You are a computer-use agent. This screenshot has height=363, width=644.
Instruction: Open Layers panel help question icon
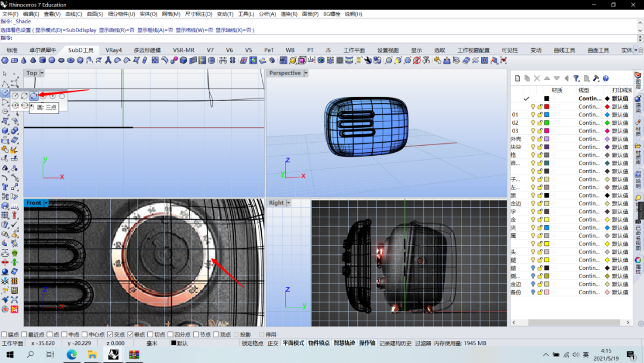(606, 78)
